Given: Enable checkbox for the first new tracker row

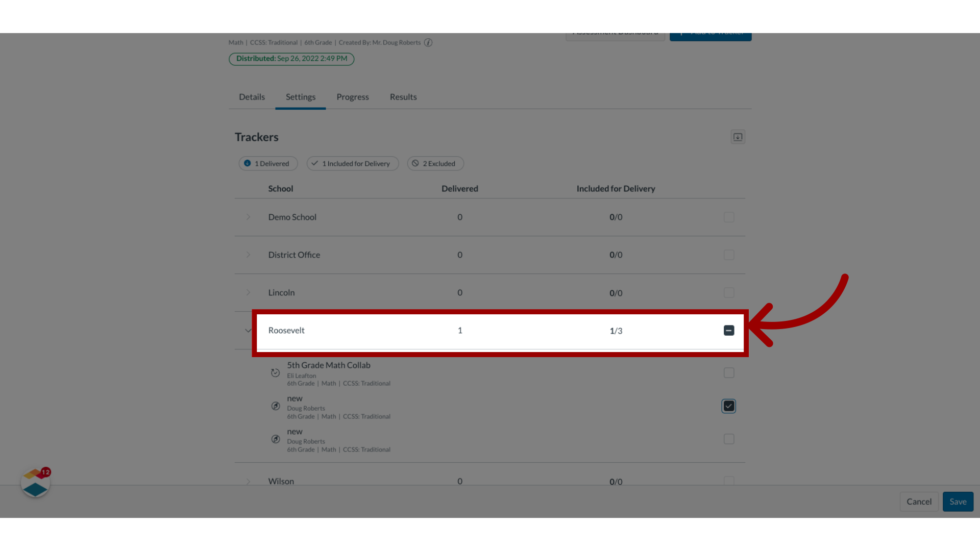Looking at the screenshot, I should (729, 406).
